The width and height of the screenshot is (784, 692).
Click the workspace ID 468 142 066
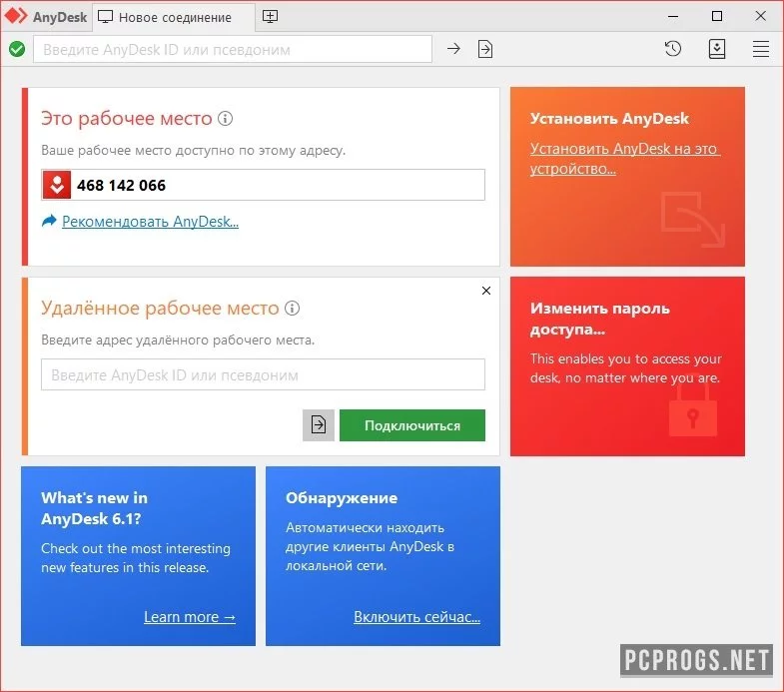tap(121, 186)
